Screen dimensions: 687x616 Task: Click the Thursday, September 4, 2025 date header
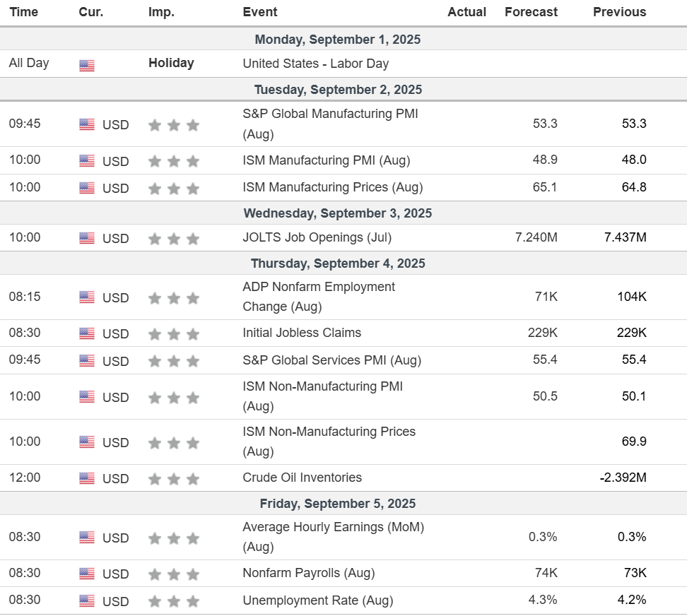(338, 263)
